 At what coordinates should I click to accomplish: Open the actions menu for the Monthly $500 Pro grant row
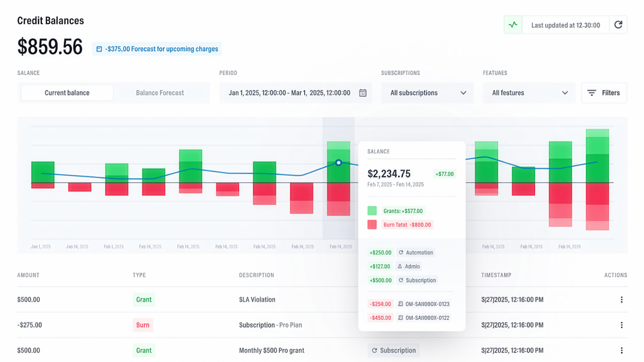coord(621,350)
